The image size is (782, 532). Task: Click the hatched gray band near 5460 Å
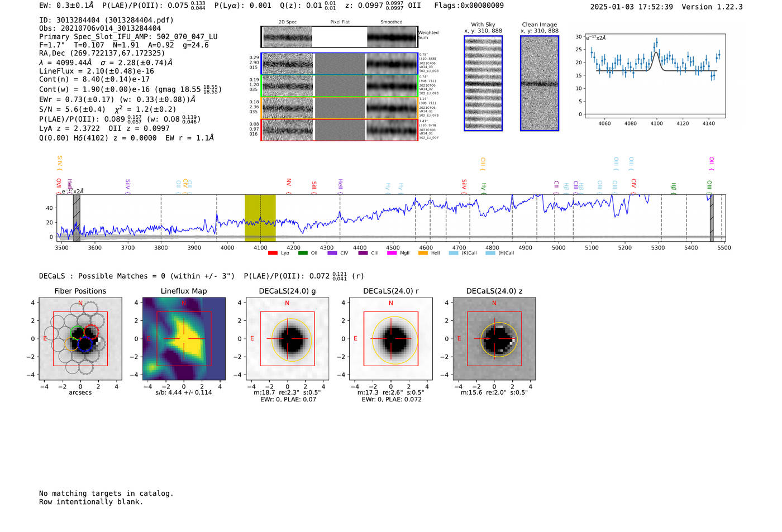712,218
